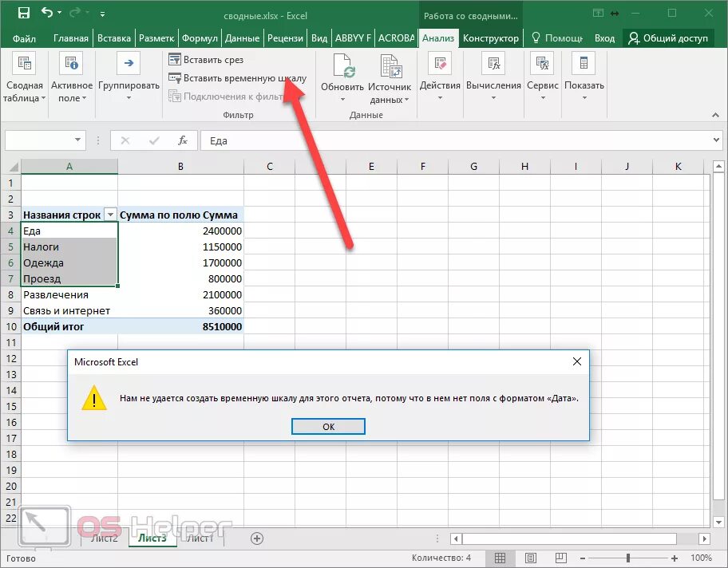Click the Общий доступ button
The image size is (728, 568).
(668, 38)
